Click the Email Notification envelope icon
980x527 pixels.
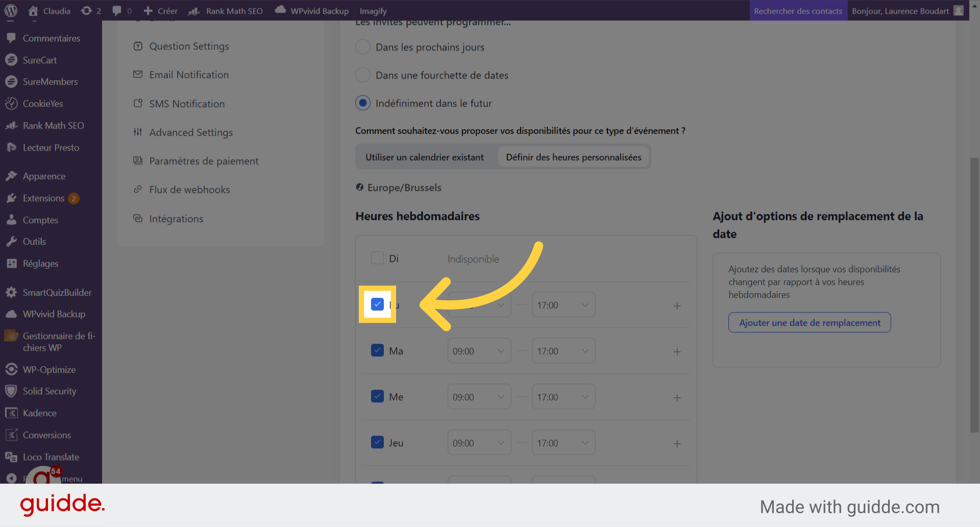[x=138, y=75]
